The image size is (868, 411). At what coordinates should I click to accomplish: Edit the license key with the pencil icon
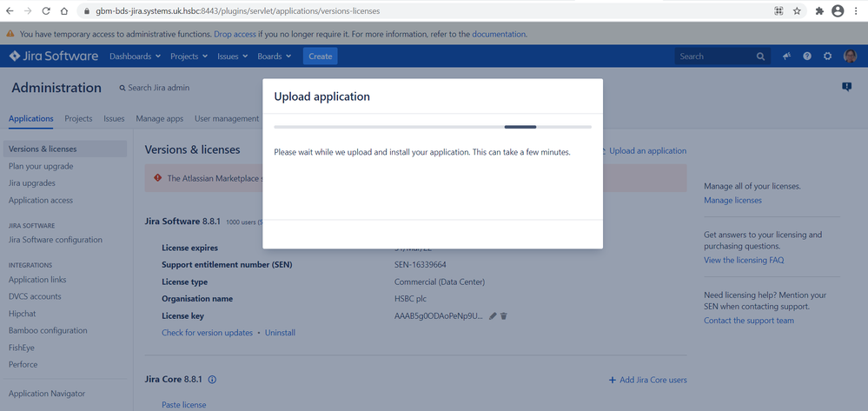click(x=493, y=315)
